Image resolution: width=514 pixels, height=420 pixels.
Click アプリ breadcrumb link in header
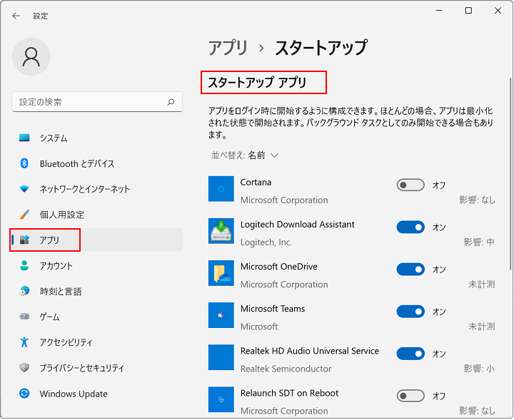228,48
